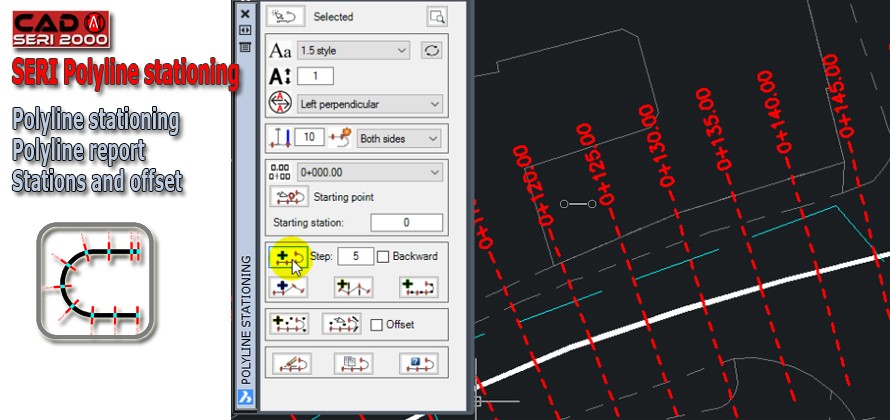The image size is (890, 420).
Task: Click the add stations at divisions button
Action: click(x=418, y=286)
